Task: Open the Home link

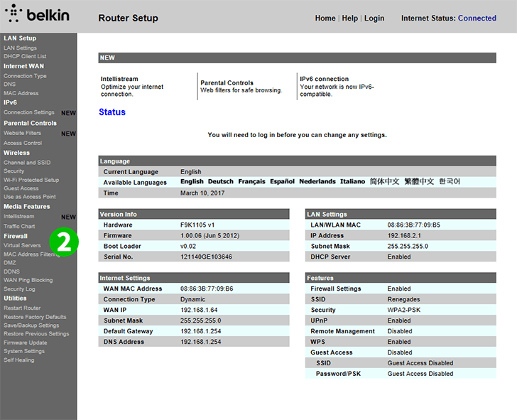Action: 325,18
